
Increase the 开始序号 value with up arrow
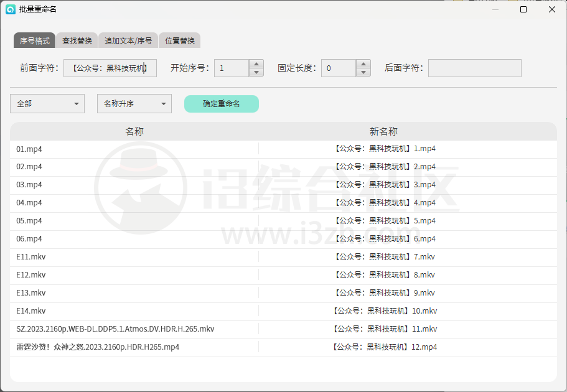256,64
